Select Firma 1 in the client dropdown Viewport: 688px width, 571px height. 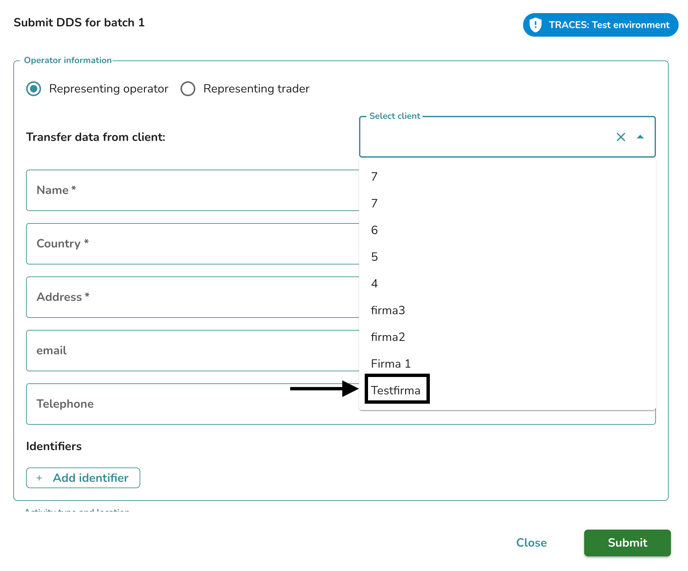(x=391, y=364)
